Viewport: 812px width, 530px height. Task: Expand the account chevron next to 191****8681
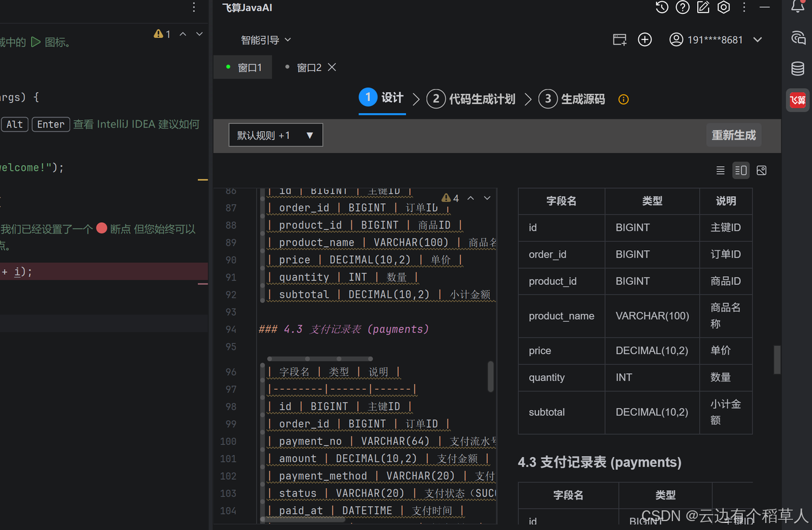coord(757,39)
